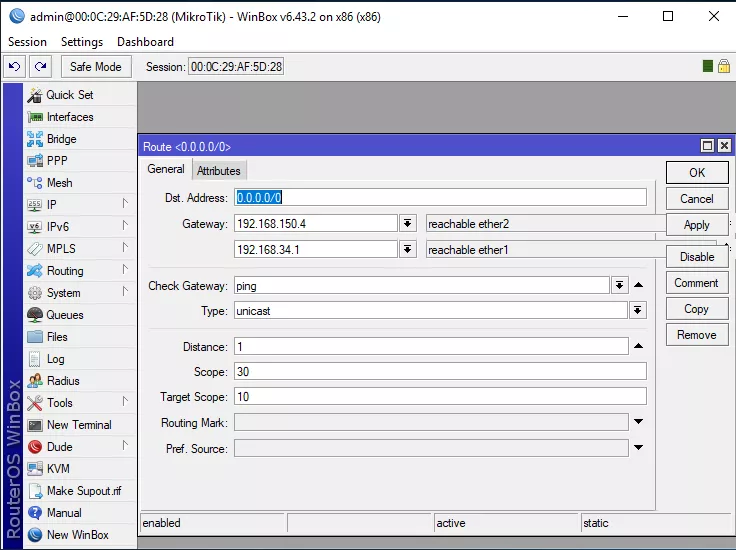The width and height of the screenshot is (736, 550).
Task: Click the Undo arrow in the toolbar
Action: [15, 67]
